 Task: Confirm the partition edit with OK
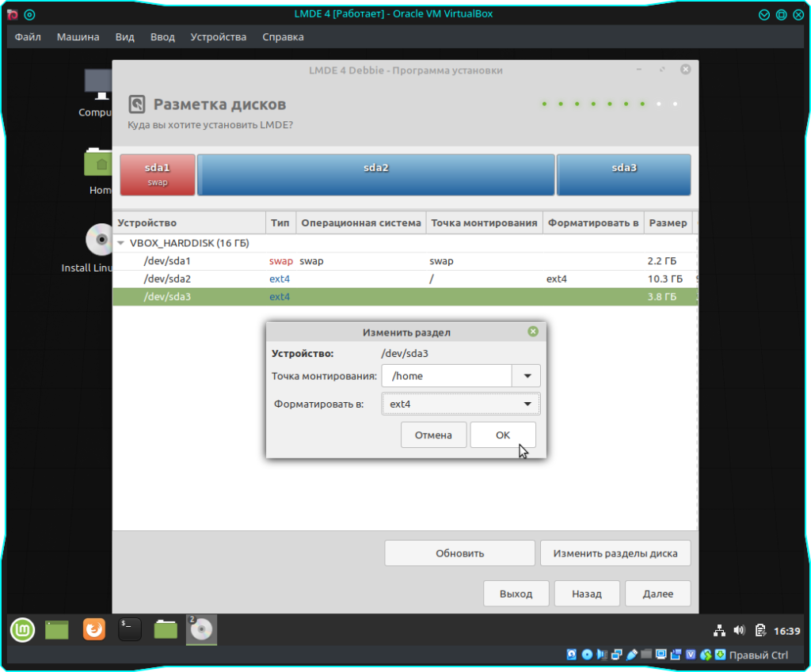503,435
